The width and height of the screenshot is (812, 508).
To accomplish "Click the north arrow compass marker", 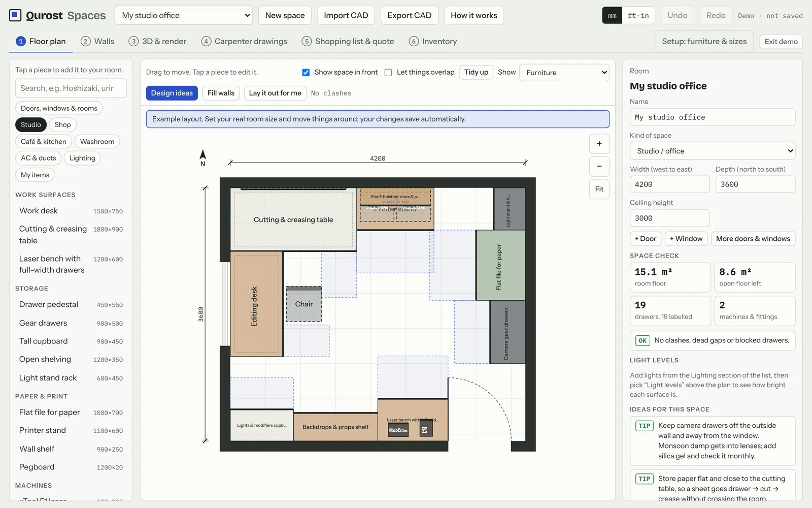I will (x=203, y=157).
